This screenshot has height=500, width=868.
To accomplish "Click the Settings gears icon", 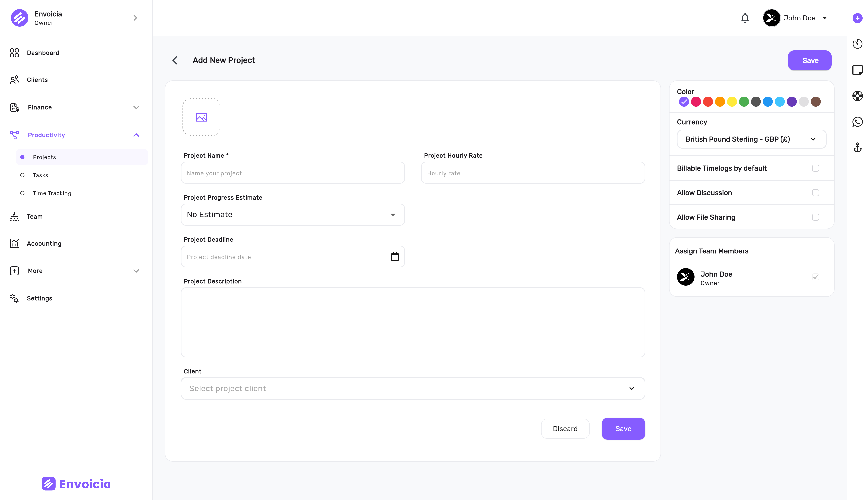I will point(14,298).
